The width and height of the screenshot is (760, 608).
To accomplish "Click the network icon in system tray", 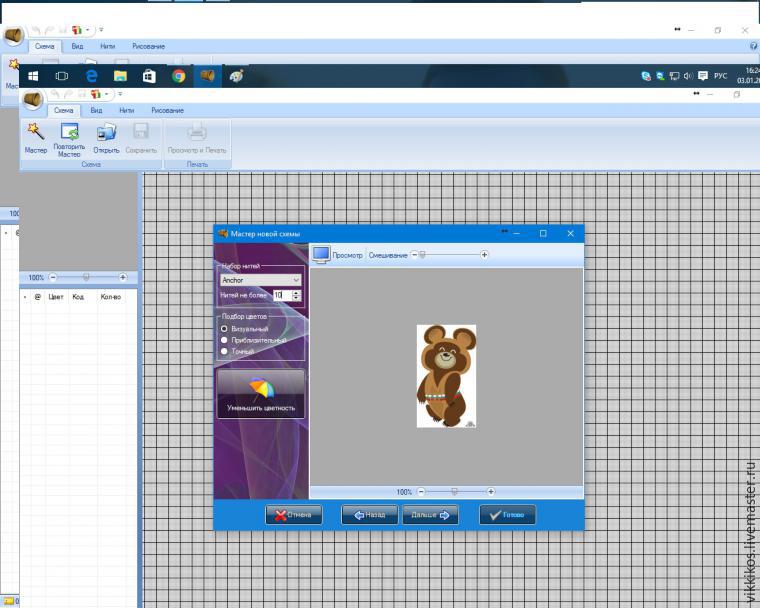I will 674,76.
